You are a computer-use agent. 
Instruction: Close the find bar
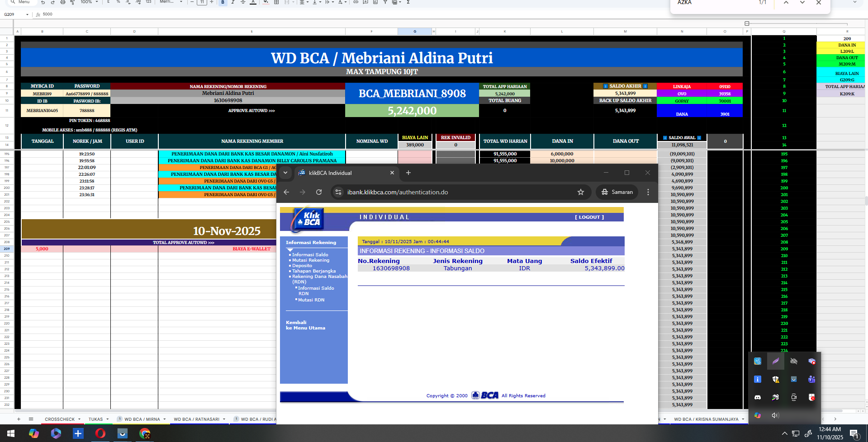click(x=819, y=3)
